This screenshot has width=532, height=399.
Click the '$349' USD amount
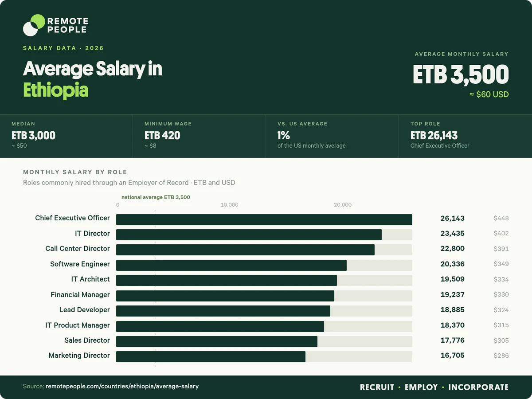click(x=501, y=264)
